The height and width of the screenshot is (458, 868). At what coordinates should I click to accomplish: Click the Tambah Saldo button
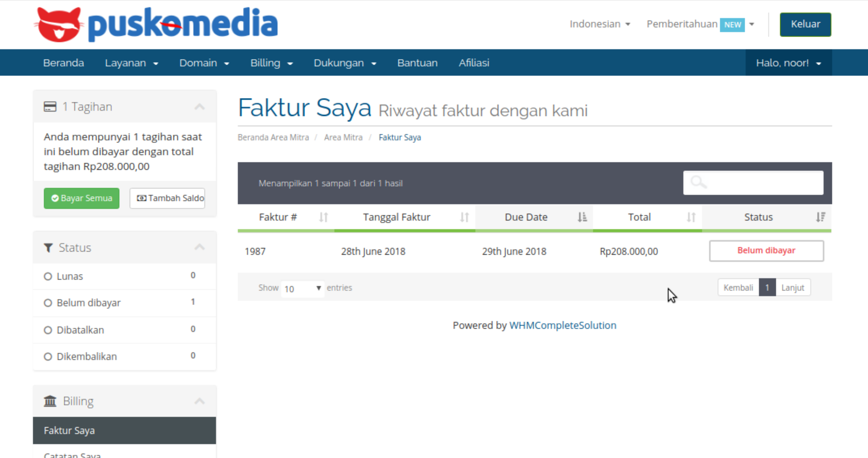click(x=168, y=198)
